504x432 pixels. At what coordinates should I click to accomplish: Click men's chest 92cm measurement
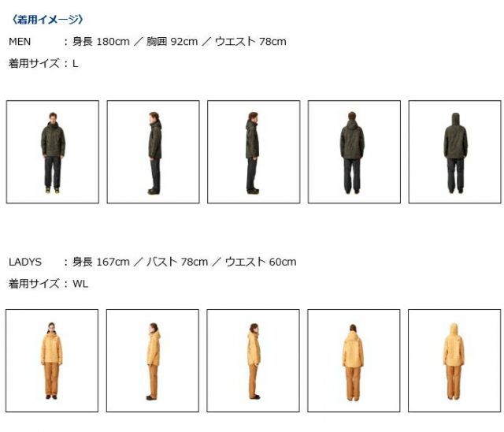[172, 42]
